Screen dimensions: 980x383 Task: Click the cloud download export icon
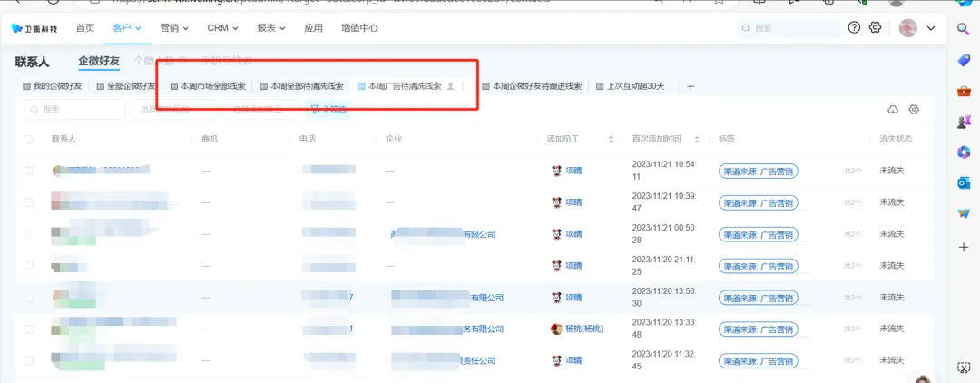click(893, 110)
